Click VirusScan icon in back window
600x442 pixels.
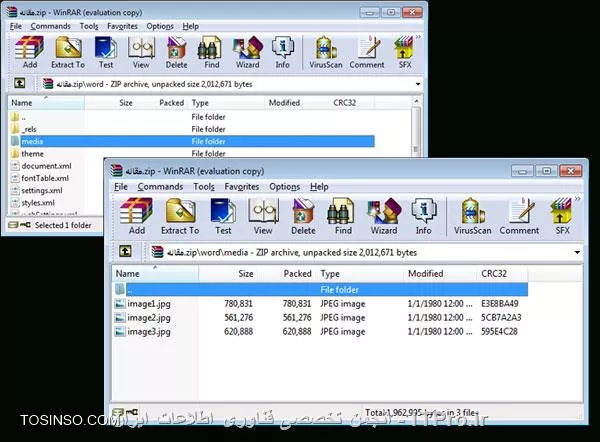click(326, 52)
